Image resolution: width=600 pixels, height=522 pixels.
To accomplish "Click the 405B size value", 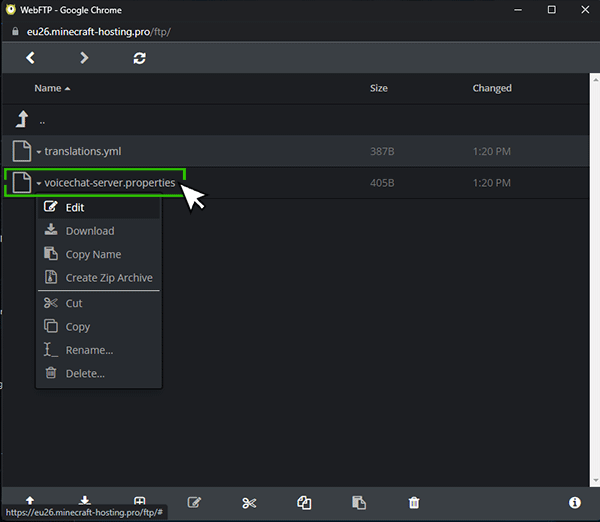I will pyautogui.click(x=382, y=183).
